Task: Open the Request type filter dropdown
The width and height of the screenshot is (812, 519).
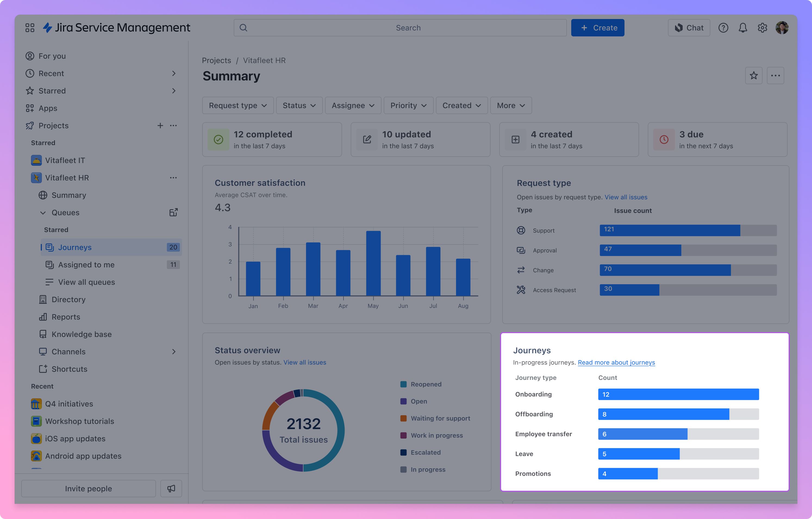Action: (x=238, y=105)
